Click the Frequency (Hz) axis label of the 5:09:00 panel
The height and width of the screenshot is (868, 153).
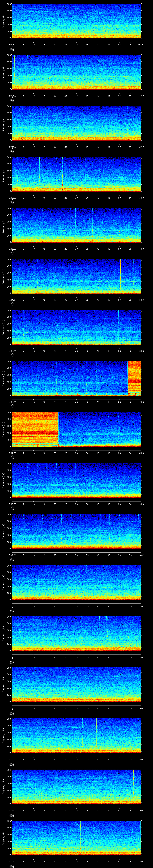3,531
